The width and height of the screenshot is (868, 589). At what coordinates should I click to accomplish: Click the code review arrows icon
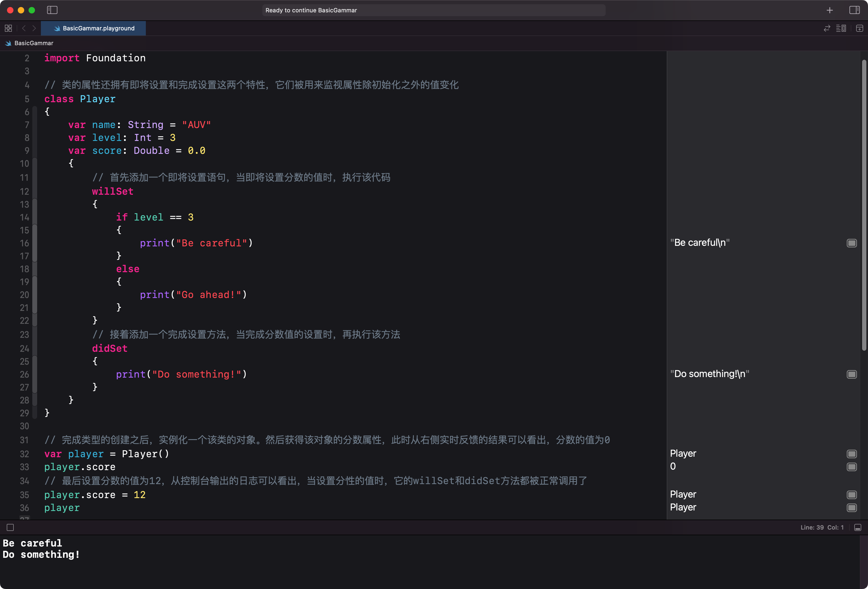[827, 28]
